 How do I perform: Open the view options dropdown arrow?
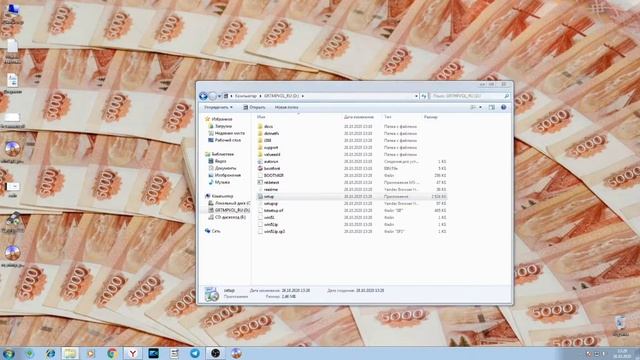point(480,107)
